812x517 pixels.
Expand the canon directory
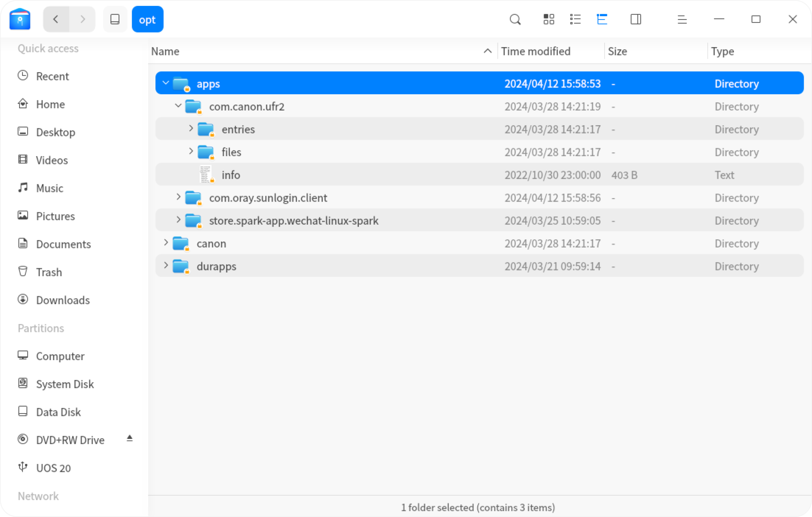(165, 243)
